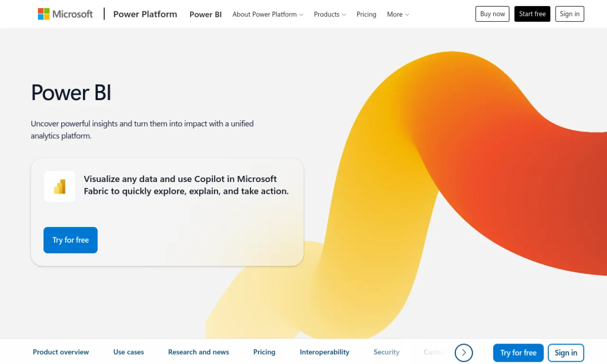Viewport: 607px width, 364px height.
Task: Click the Buy now button
Action: pyautogui.click(x=492, y=14)
